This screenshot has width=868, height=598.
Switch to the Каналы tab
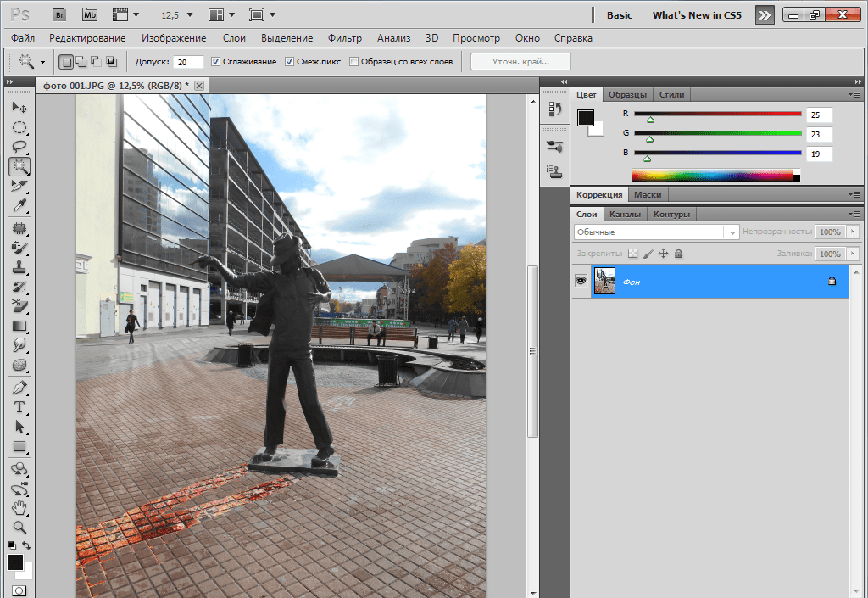[x=625, y=214]
